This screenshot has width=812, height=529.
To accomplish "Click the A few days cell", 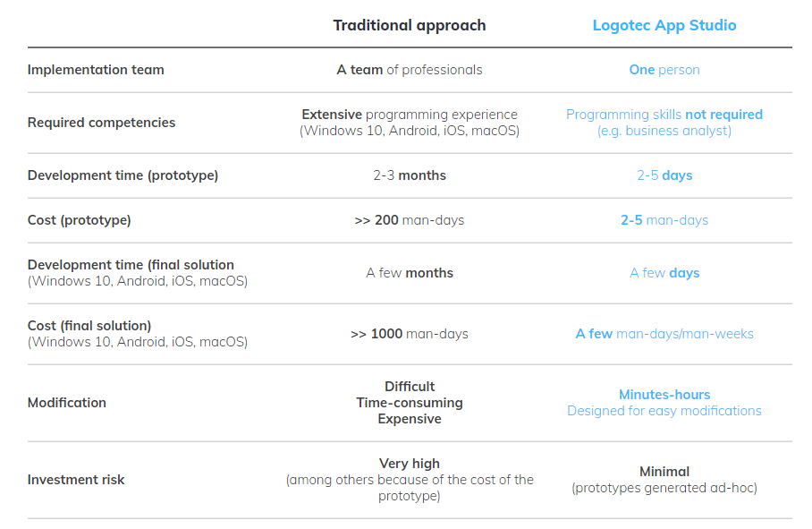I will (x=664, y=272).
